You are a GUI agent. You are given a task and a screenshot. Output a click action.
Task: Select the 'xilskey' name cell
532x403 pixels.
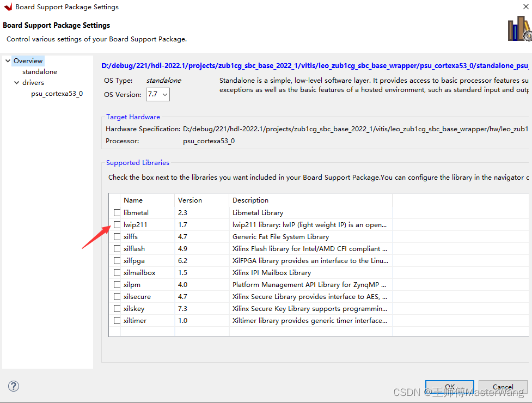tap(134, 308)
